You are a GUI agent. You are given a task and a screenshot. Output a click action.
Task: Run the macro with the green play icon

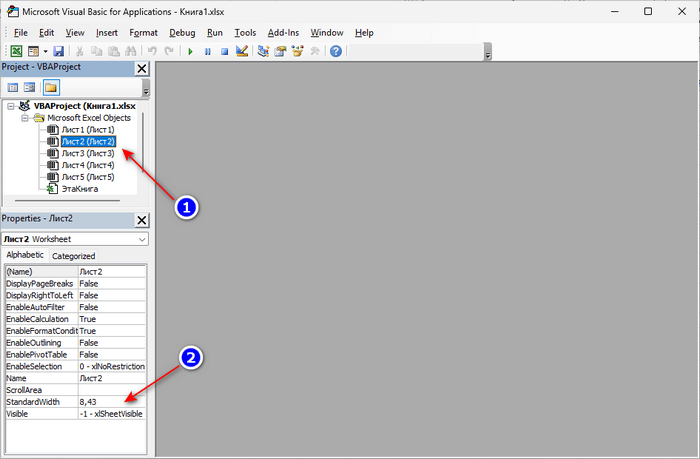[190, 51]
